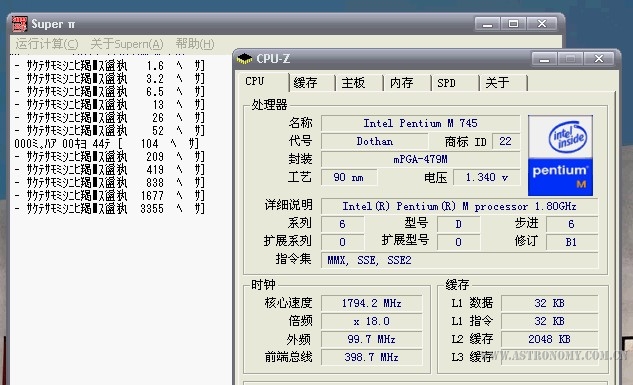This screenshot has width=633, height=385.
Task: Click the Super π row with value 1.6
Action: 109,65
